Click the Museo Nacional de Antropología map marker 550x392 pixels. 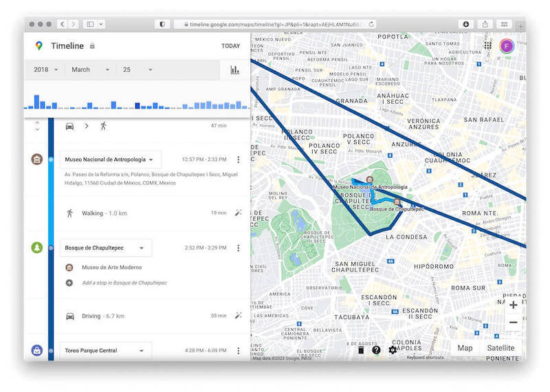point(369,179)
